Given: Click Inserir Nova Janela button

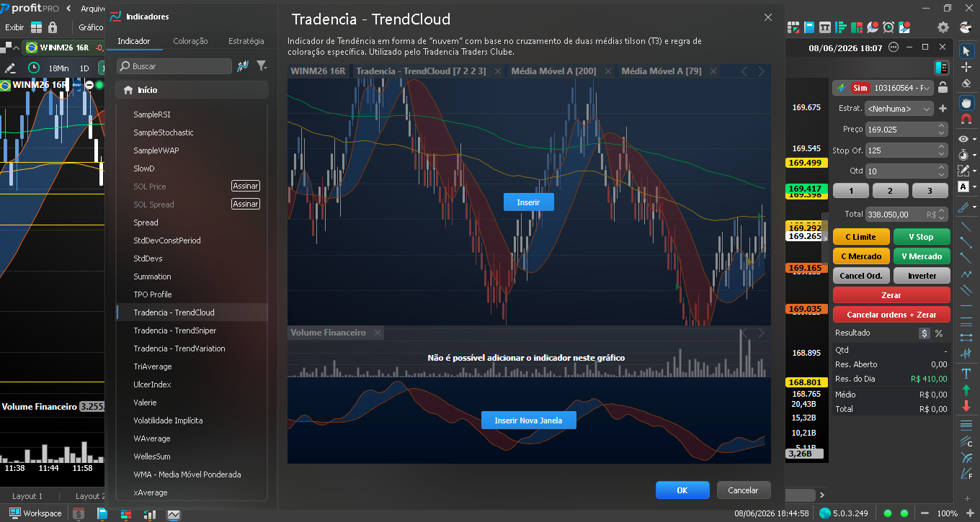Looking at the screenshot, I should [x=528, y=420].
